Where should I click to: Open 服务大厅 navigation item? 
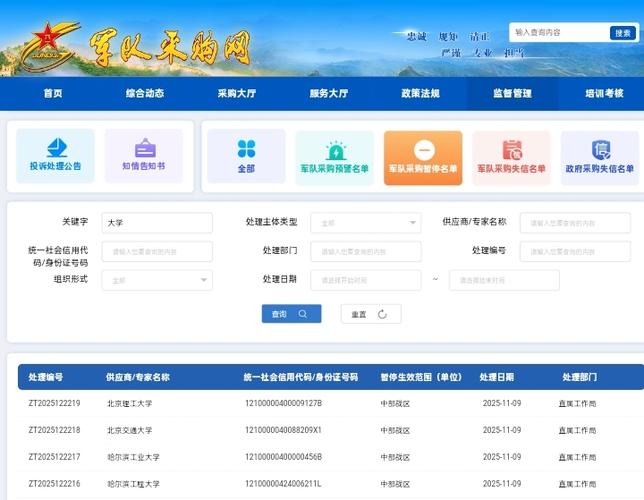(x=329, y=93)
